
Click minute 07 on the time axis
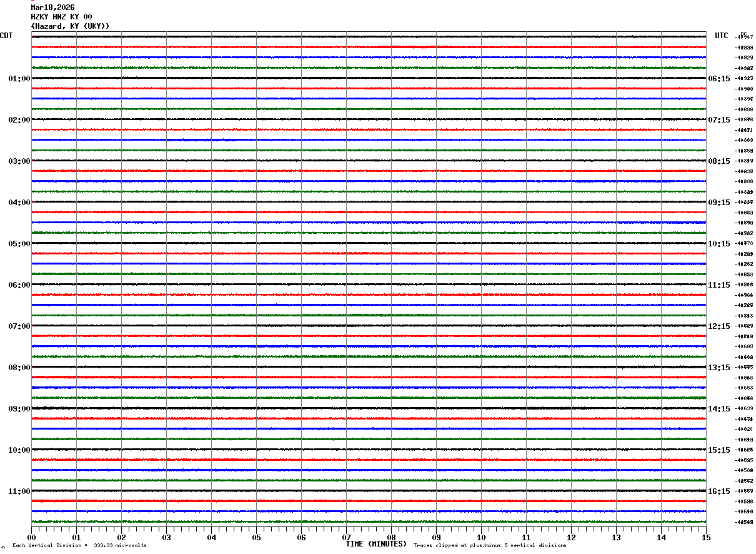click(346, 537)
